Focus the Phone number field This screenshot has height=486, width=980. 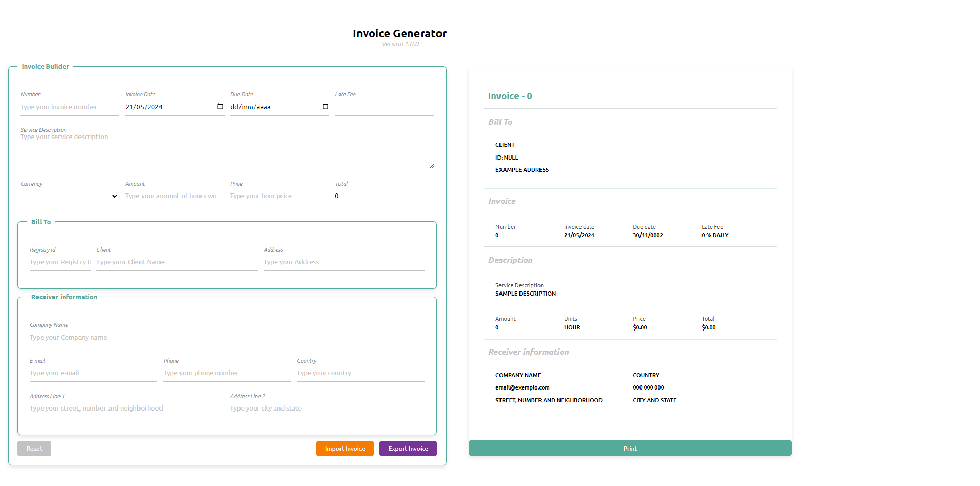227,373
